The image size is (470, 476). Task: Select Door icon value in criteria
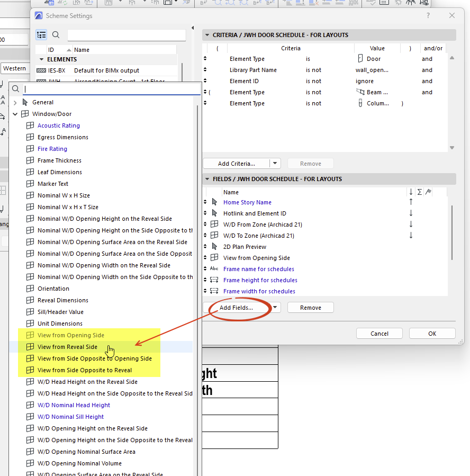pos(360,58)
